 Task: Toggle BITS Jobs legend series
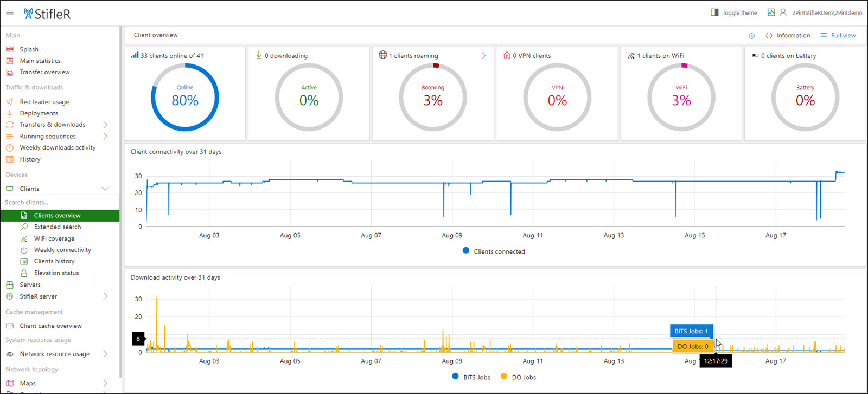(x=471, y=377)
